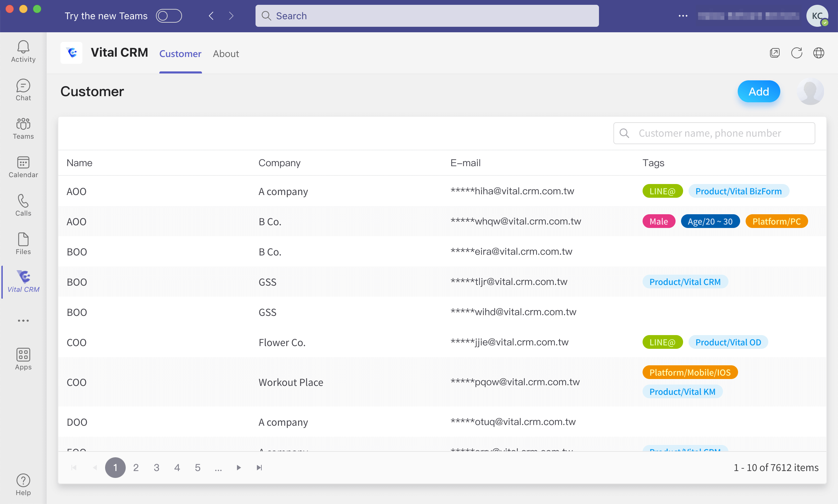838x504 pixels.
Task: Open the Settings and more ellipsis in the title bar
Action: 683,16
